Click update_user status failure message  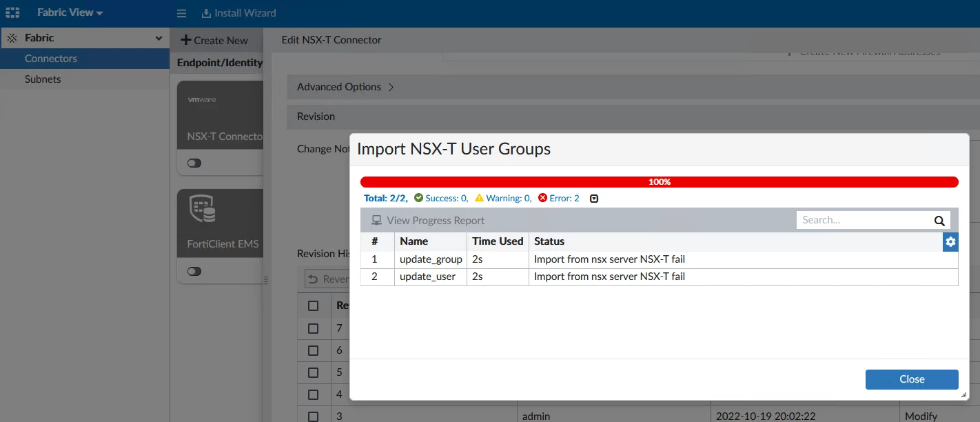pyautogui.click(x=609, y=277)
